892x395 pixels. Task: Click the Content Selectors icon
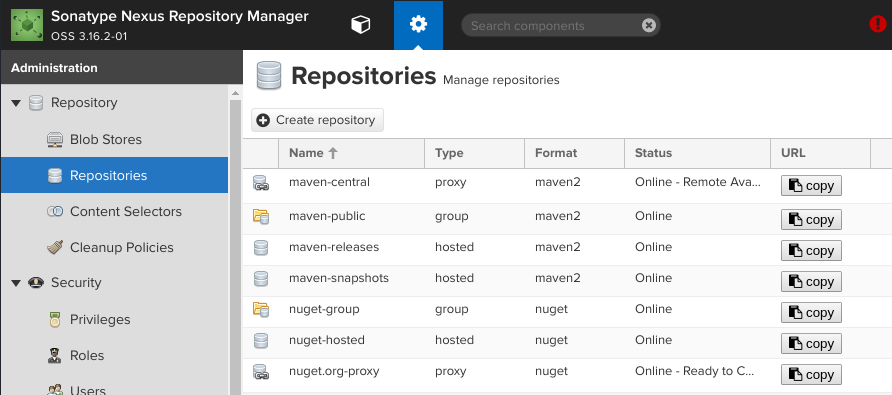click(55, 211)
